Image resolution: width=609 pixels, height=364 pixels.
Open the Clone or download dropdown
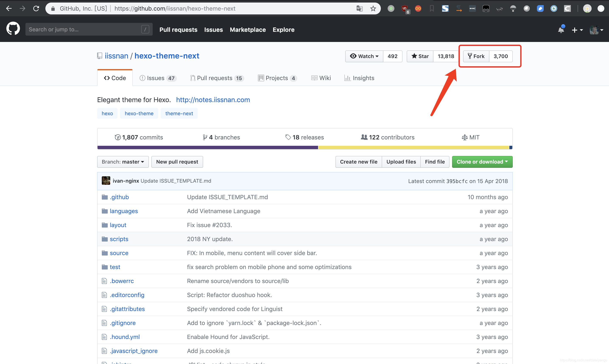point(482,162)
